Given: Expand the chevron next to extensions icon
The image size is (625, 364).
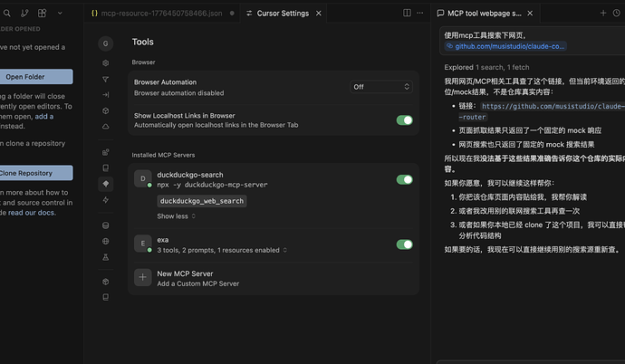Looking at the screenshot, I should pyautogui.click(x=60, y=14).
